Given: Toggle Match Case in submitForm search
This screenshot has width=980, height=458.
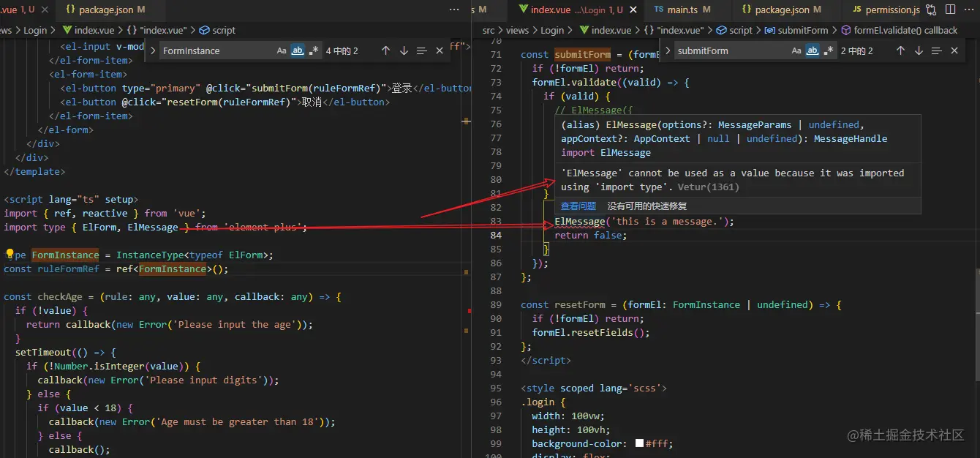Looking at the screenshot, I should point(796,51).
